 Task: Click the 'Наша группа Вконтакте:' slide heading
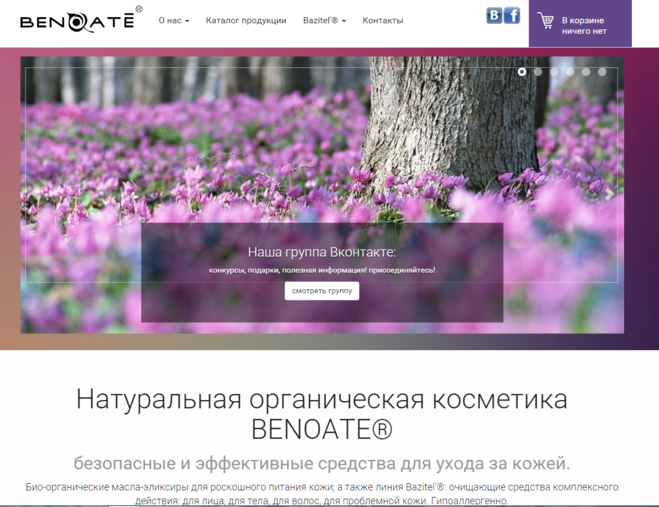pyautogui.click(x=322, y=252)
